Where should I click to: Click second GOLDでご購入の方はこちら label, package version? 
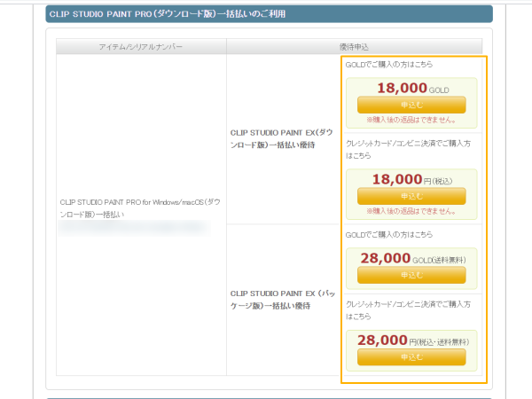(389, 235)
